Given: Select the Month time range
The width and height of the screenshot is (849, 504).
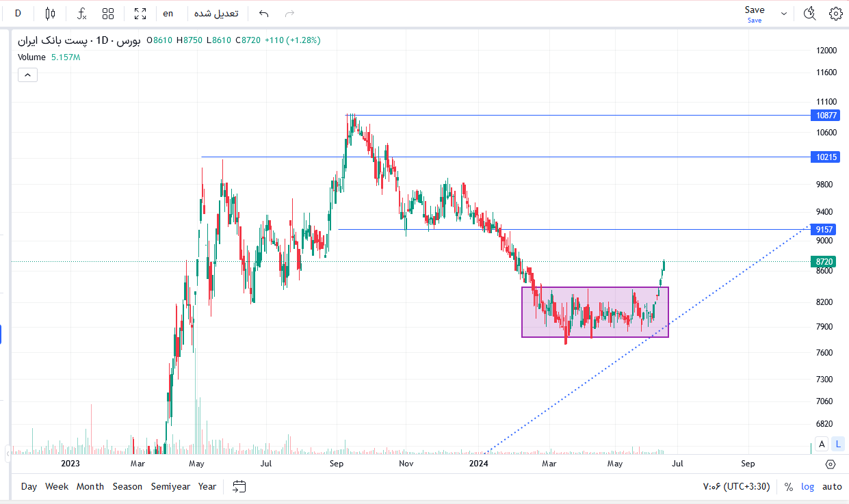Looking at the screenshot, I should [x=90, y=486].
